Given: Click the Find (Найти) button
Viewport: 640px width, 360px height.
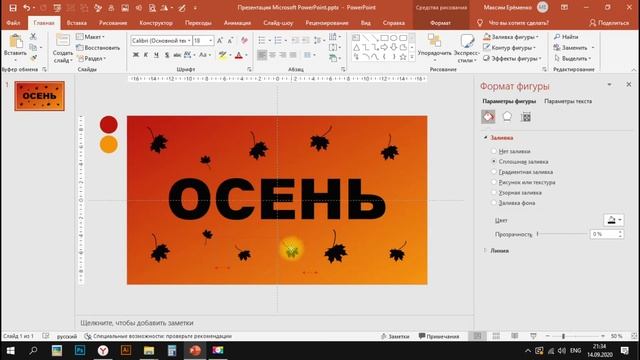Looking at the screenshot, I should click(566, 37).
